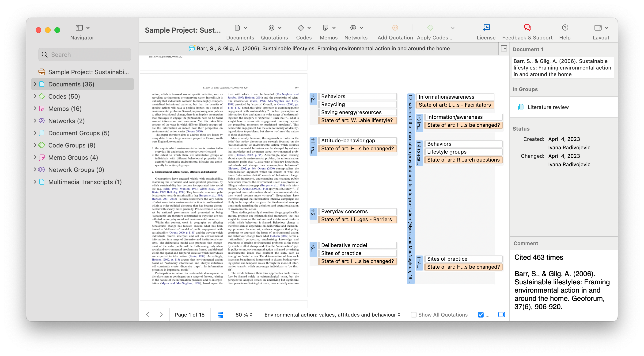
Task: Open Feedback & Support
Action: [x=527, y=27]
